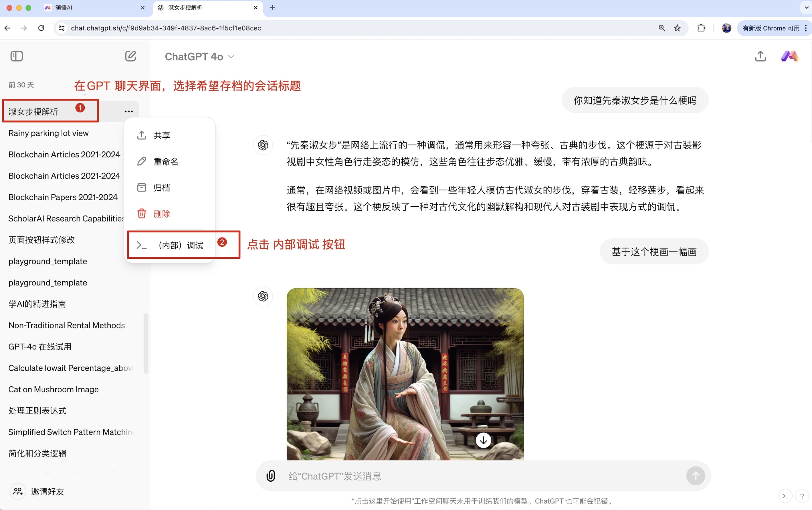This screenshot has width=812, height=510.
Task: Click the help question mark icon
Action: (801, 496)
